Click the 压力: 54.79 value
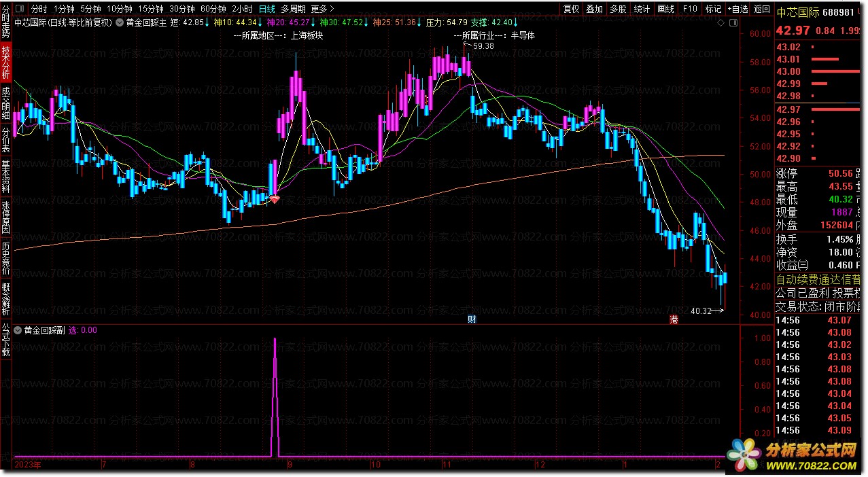 (447, 22)
